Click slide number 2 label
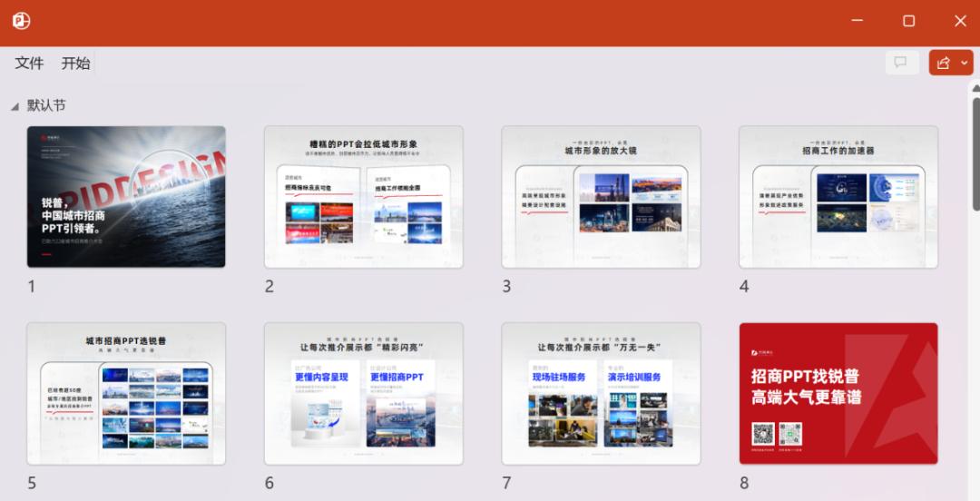This screenshot has width=980, height=501. [269, 287]
